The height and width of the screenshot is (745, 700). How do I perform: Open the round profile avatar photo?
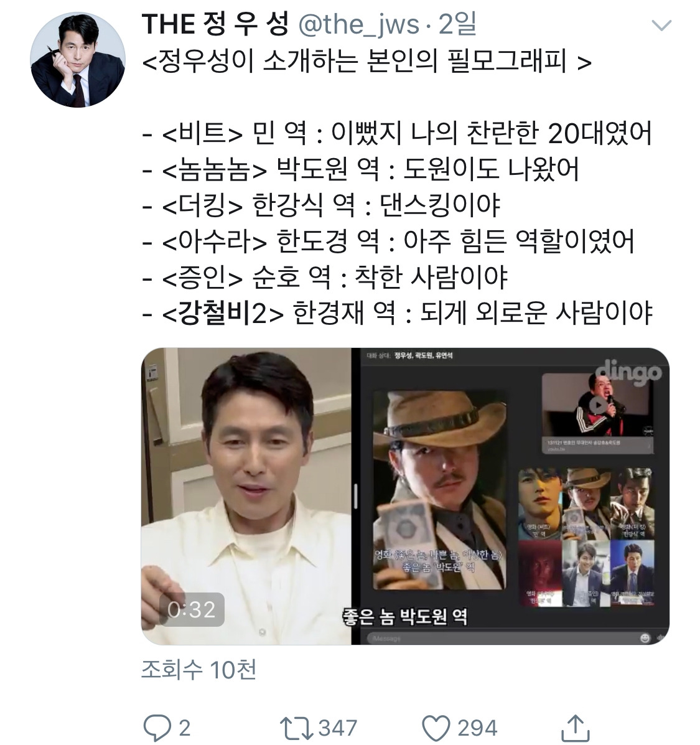[78, 60]
